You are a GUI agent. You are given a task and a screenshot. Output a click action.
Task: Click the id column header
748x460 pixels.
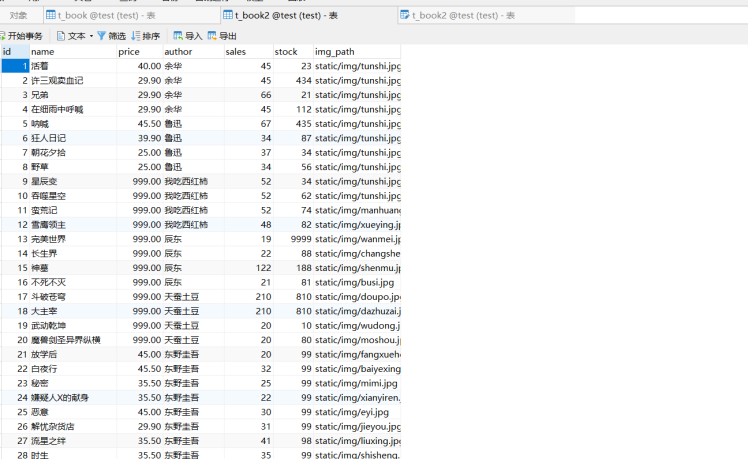coord(15,52)
